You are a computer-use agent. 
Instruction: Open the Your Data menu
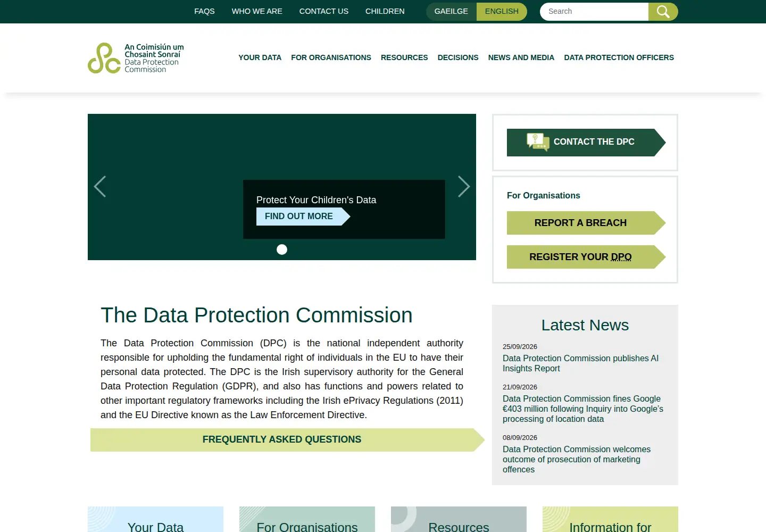point(260,57)
